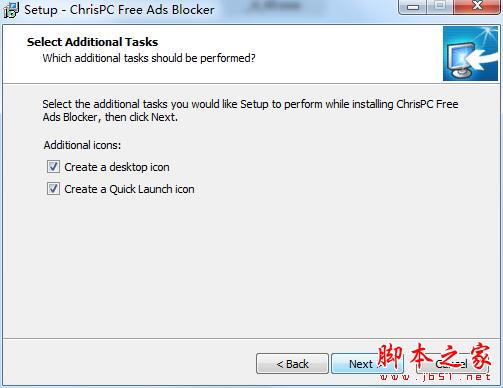Click the 'Select Additional Tasks' heading
The image size is (503, 388).
pos(93,42)
